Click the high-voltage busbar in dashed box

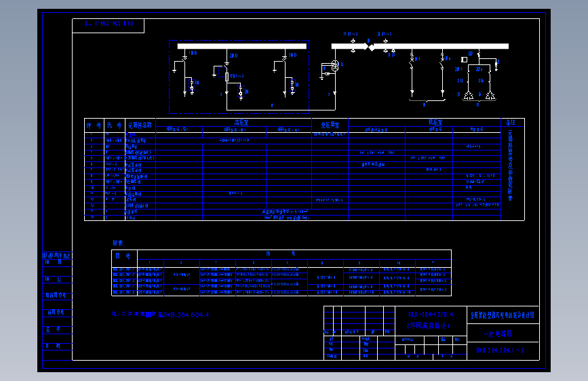pyautogui.click(x=242, y=46)
